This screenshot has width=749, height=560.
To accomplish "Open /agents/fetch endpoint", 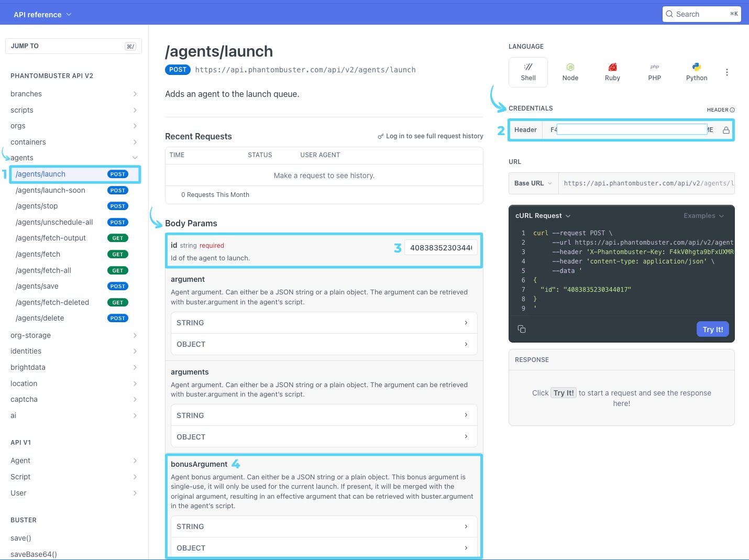I will 71,254.
